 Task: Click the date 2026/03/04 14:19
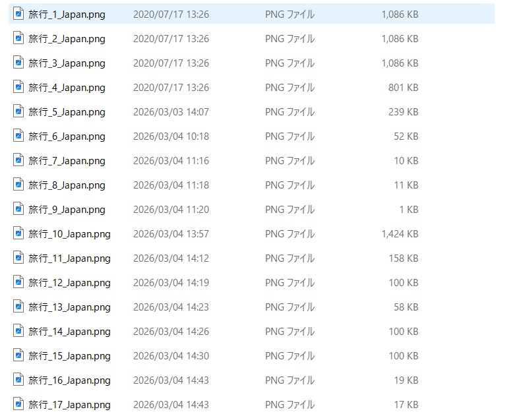[171, 283]
